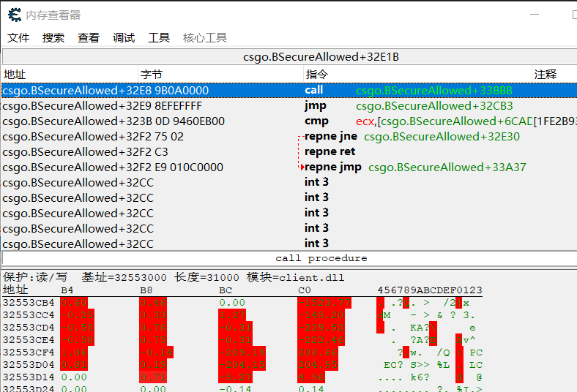Click the value 0.81 in the hex view
This screenshot has width=577, height=392.
click(x=74, y=365)
